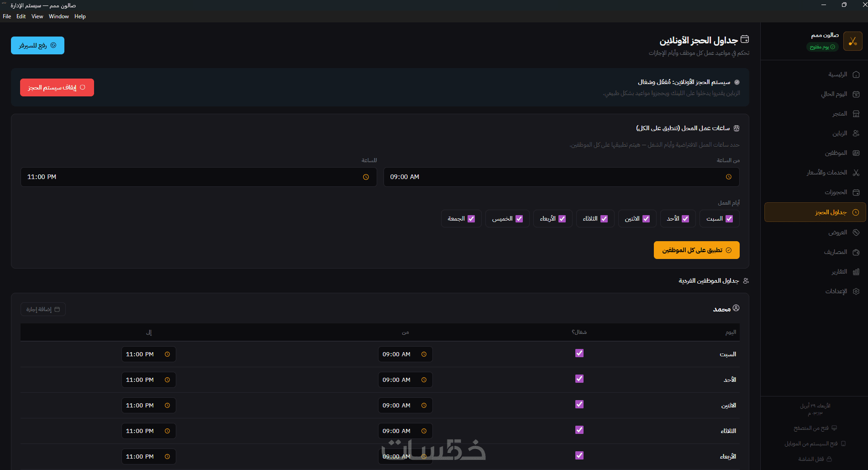Screen dimensions: 868x470
Task: Click تطبيق على كل الموظفين button
Action: 697,250
